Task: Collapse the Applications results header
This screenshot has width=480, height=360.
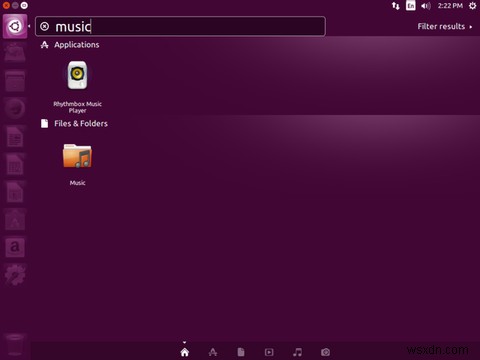Action: pyautogui.click(x=70, y=45)
